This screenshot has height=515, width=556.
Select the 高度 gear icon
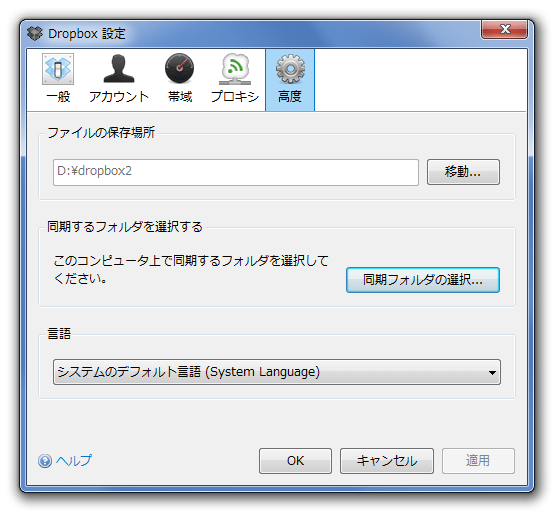pos(290,69)
